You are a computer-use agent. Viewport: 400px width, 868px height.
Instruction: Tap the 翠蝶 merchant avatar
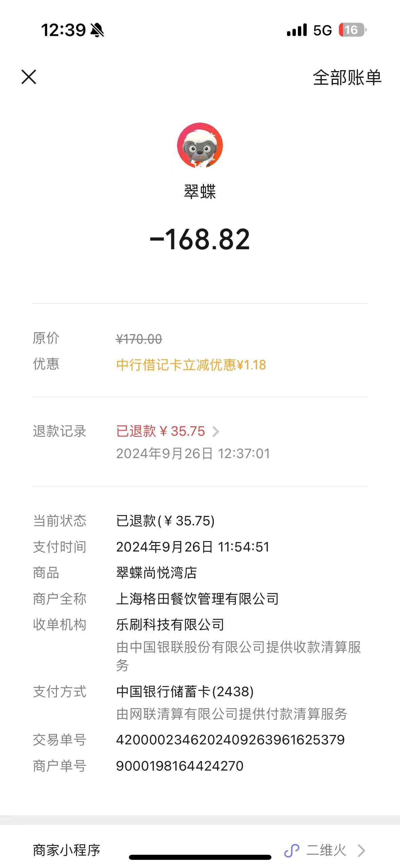point(200,145)
